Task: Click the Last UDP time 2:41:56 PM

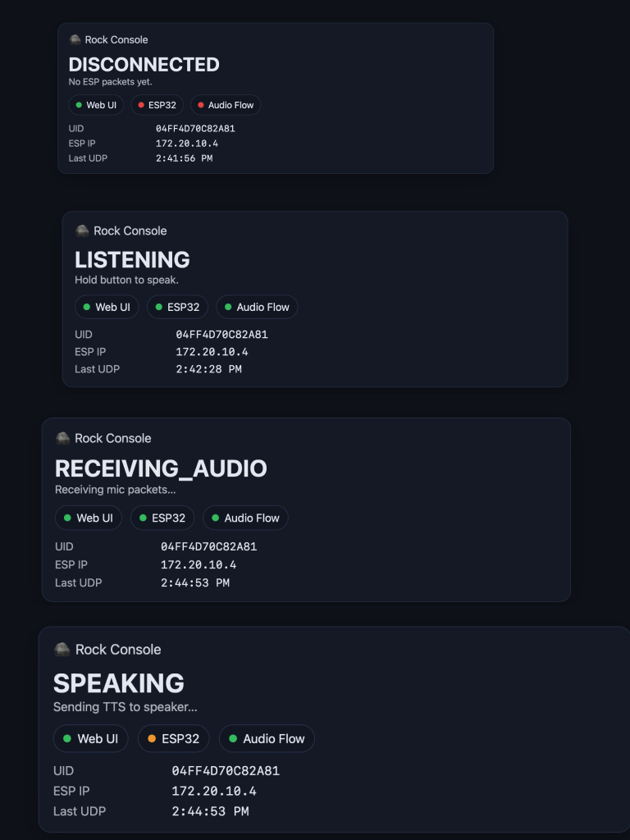Action: click(184, 158)
